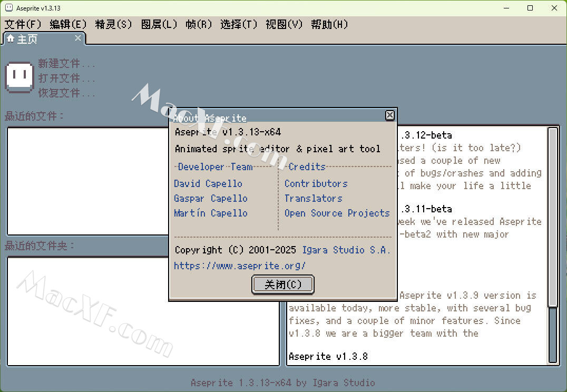Open the 编辑(E) menu
Viewport: 567px width, 392px height.
68,24
